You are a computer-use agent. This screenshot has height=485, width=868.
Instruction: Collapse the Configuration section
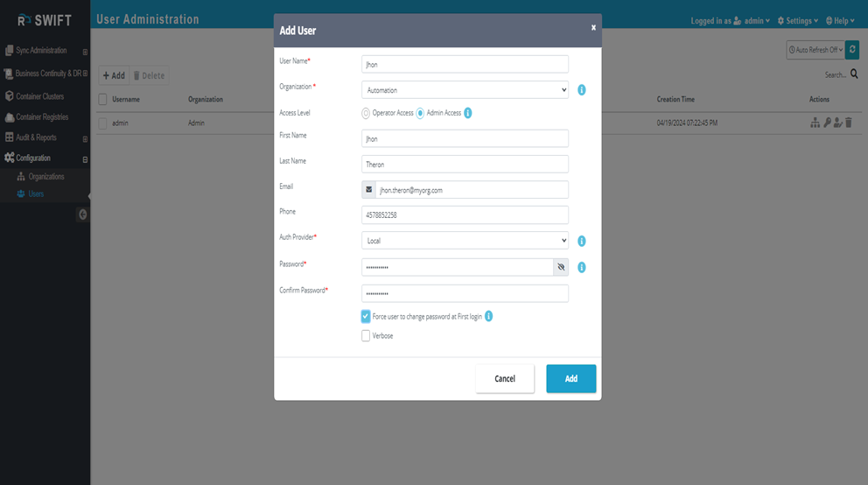[x=85, y=159]
